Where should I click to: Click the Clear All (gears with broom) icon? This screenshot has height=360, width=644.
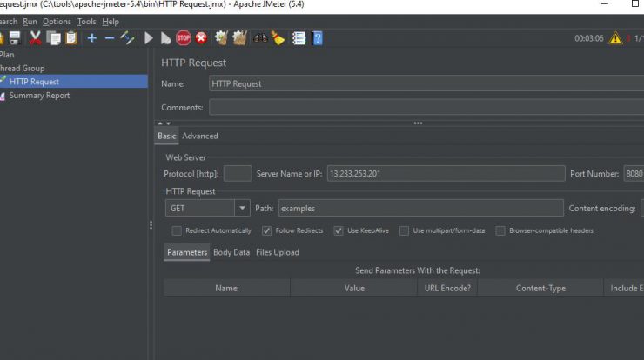click(239, 38)
